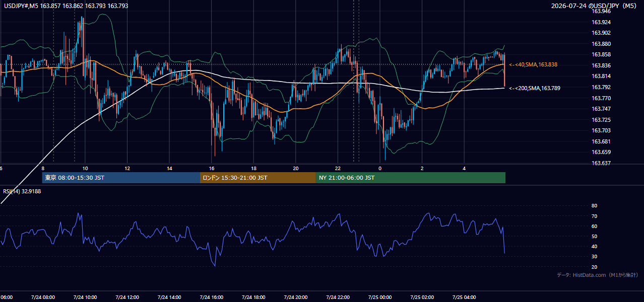Click RSI scale value 80
The image size is (644, 302).
pos(594,206)
